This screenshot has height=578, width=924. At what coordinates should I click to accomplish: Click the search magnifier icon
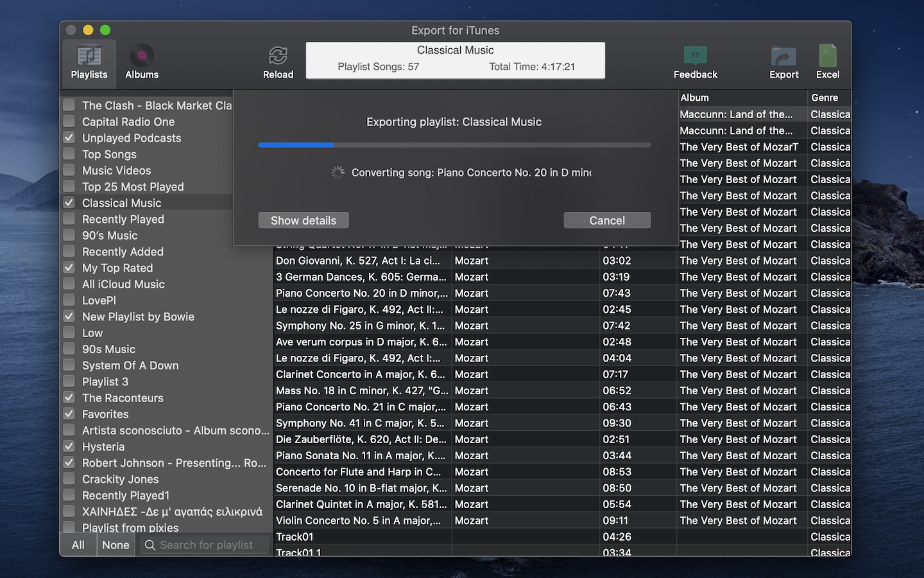click(150, 545)
